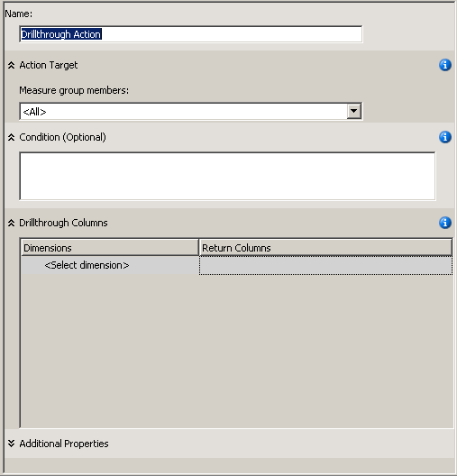Select the empty Return Columns cell
Viewport: 457px width, 476px height.
pyautogui.click(x=325, y=265)
